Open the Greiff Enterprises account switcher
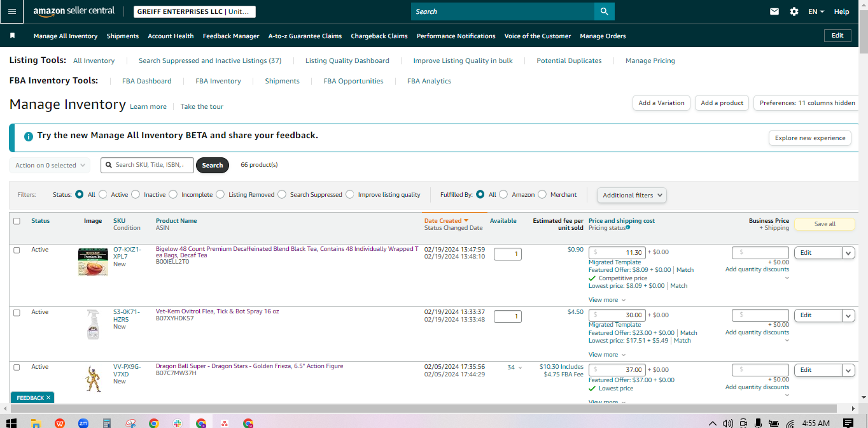 [x=195, y=11]
